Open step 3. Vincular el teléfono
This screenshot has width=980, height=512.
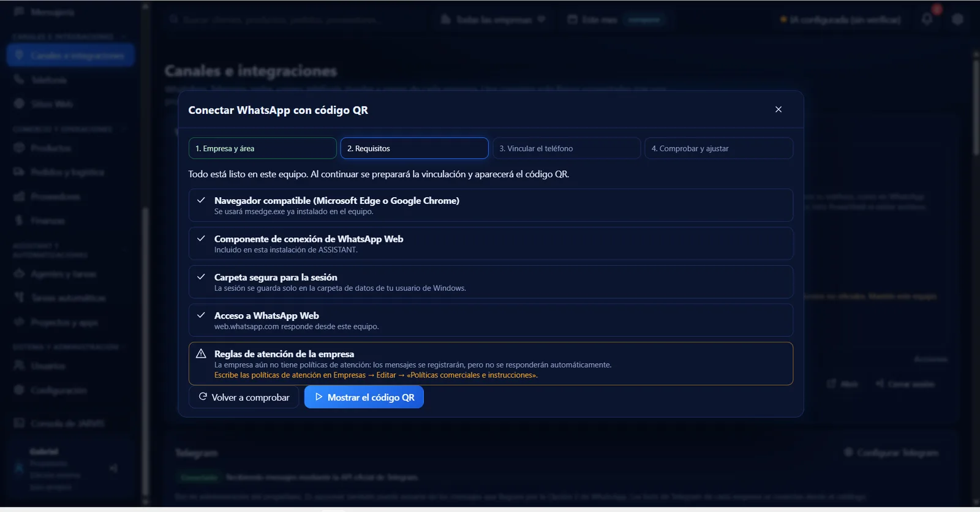pos(567,148)
